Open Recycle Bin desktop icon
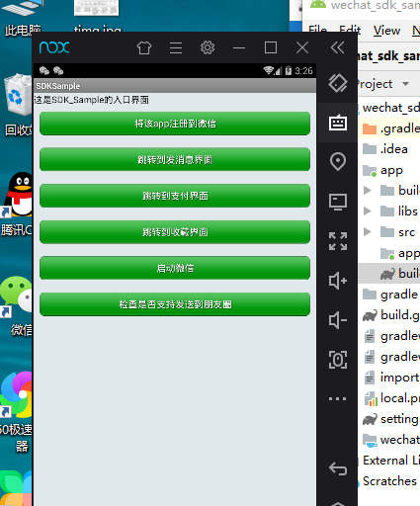Viewport: 420px width, 506px height. (x=18, y=95)
